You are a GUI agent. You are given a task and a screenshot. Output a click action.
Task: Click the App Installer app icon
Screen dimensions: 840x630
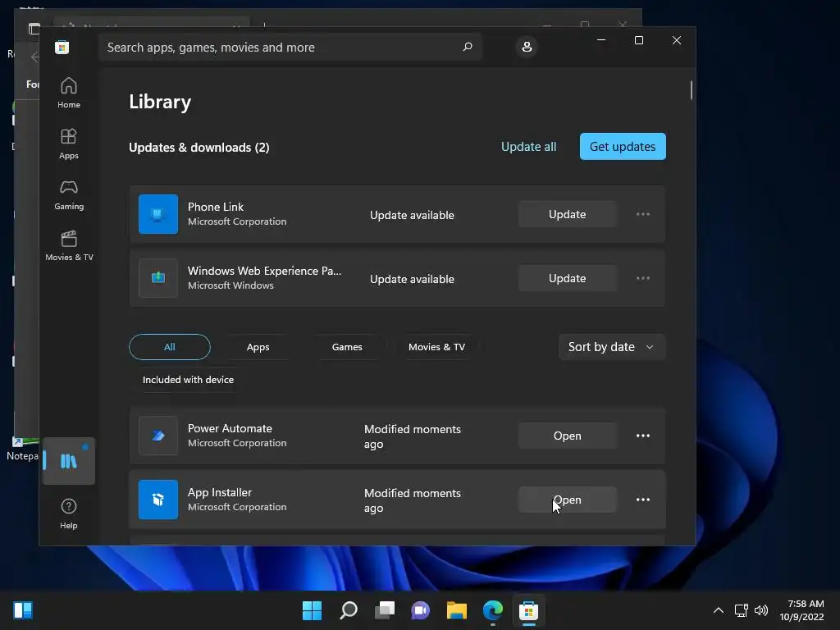pos(158,500)
